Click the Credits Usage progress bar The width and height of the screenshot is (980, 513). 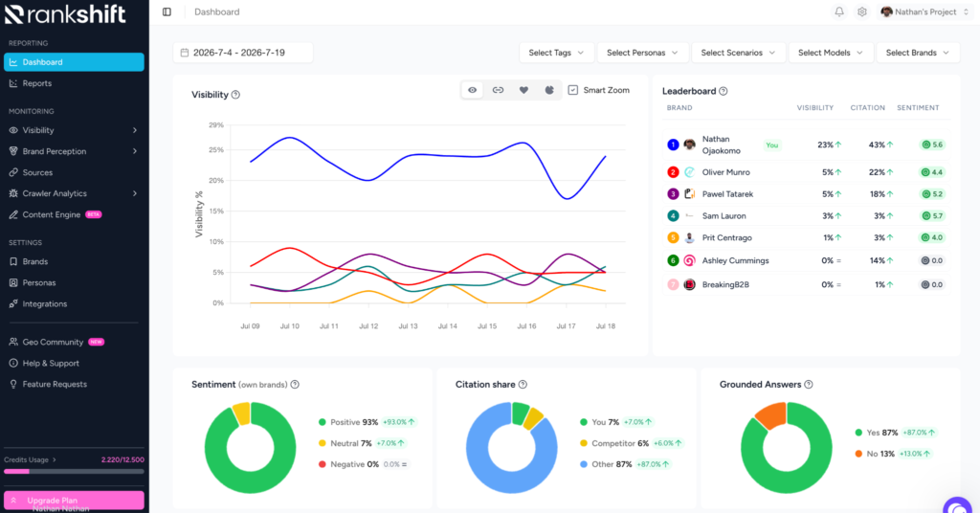(x=74, y=472)
